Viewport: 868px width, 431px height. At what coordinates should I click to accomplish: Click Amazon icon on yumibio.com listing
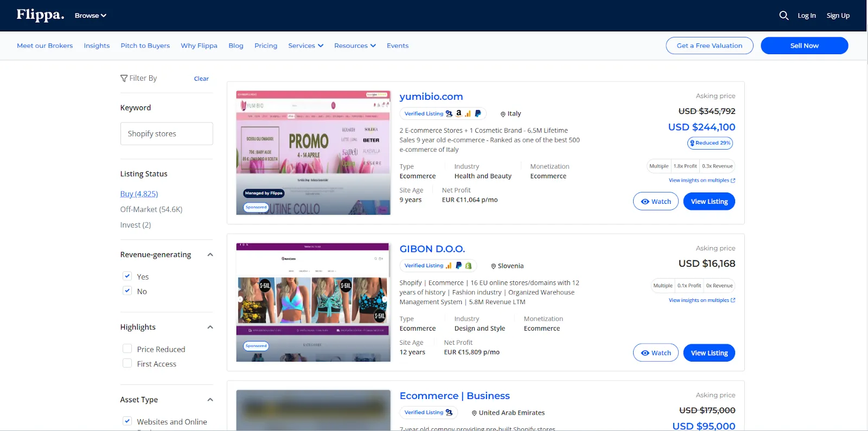click(x=458, y=113)
